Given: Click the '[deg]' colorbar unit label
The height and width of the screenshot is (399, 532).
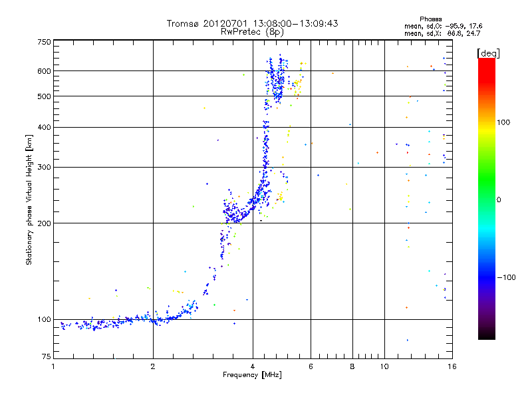Looking at the screenshot, I should [x=488, y=53].
